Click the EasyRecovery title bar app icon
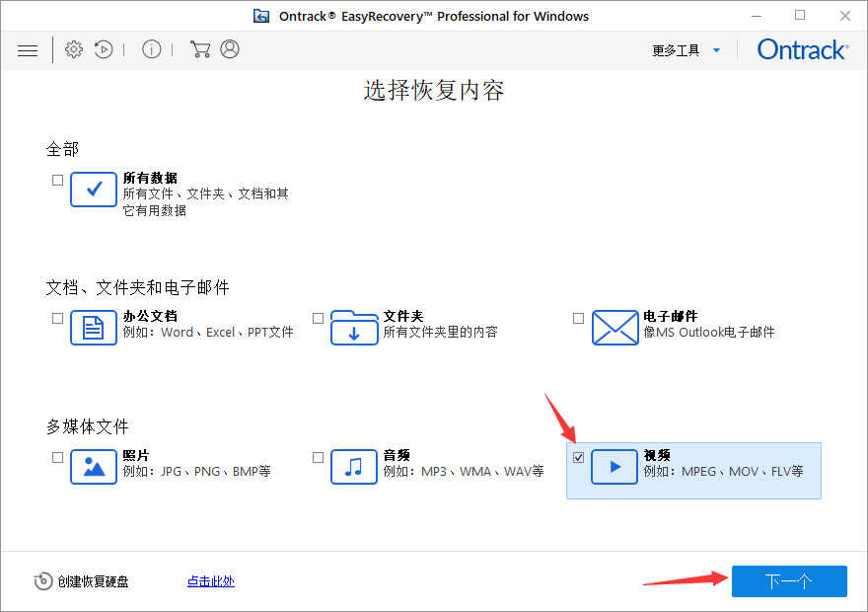868x612 pixels. point(261,16)
